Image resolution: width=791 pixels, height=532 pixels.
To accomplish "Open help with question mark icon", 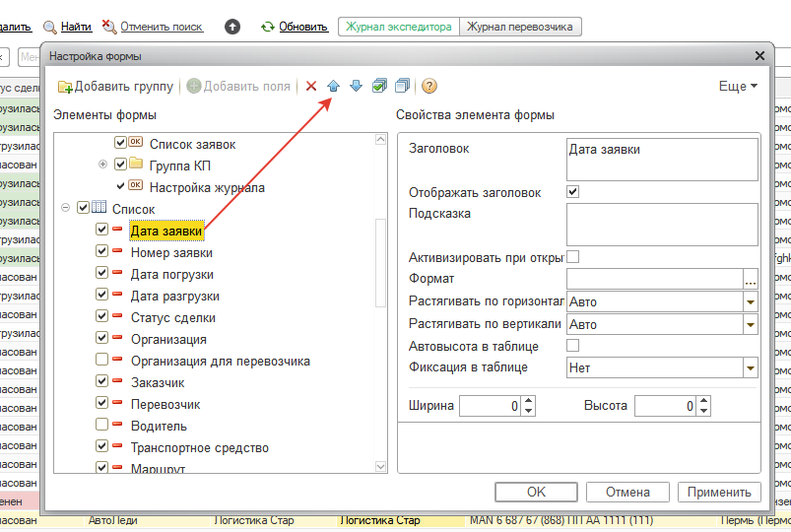I will coord(429,86).
